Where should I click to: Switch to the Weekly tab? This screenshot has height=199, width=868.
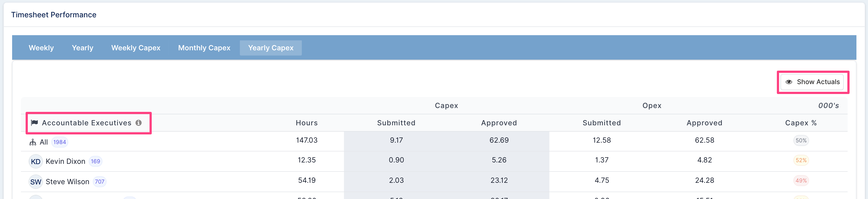click(41, 48)
